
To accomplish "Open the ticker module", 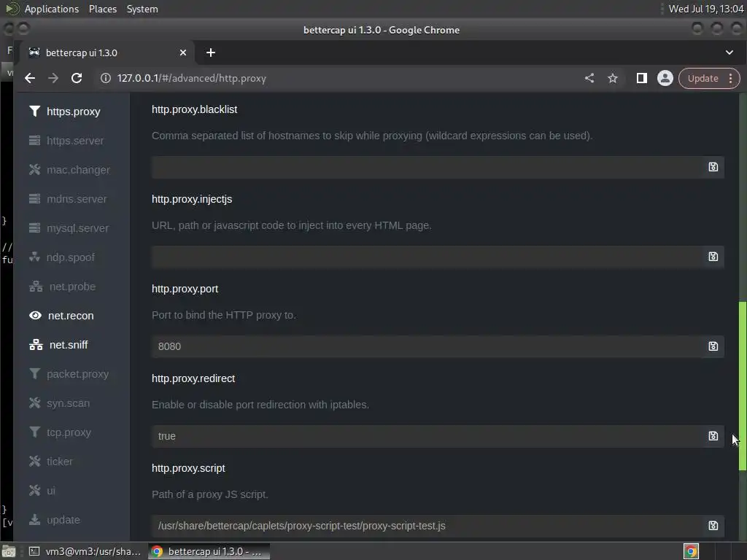I will tap(60, 462).
